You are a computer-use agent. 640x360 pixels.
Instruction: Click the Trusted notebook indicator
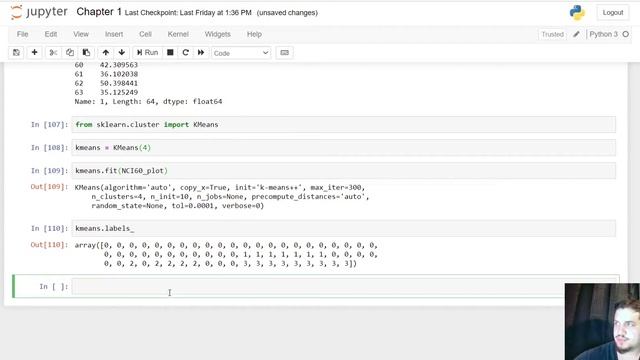pos(553,35)
